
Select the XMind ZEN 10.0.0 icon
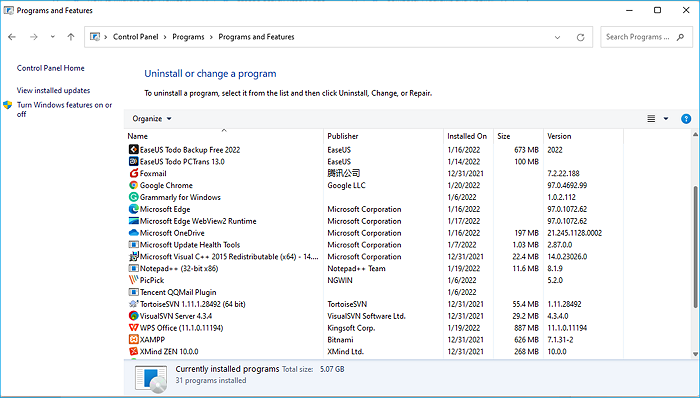pyautogui.click(x=133, y=352)
